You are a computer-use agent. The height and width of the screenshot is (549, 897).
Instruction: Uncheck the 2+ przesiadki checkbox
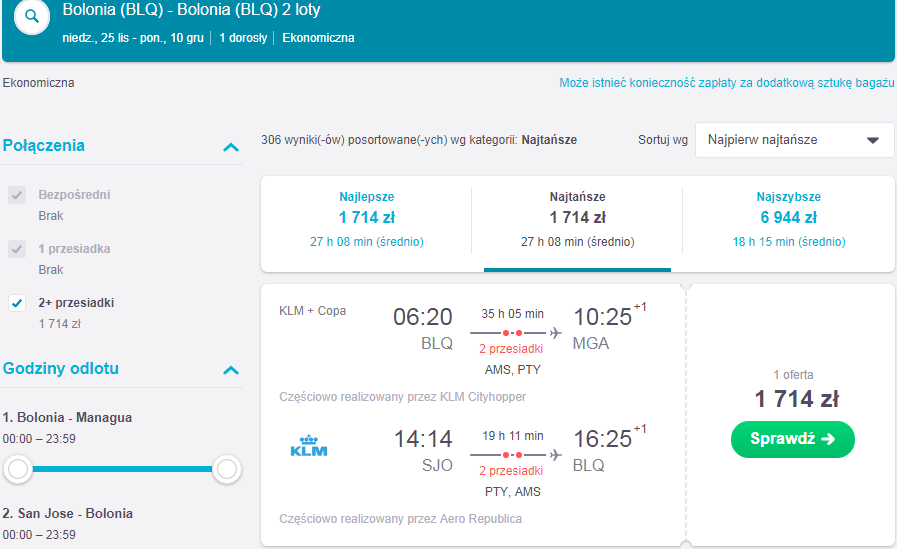[x=17, y=303]
